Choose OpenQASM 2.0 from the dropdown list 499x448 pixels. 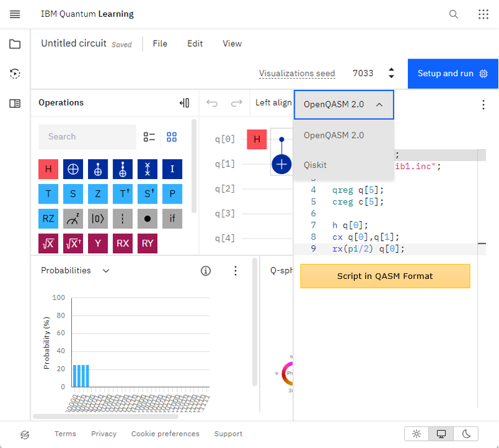coord(343,135)
